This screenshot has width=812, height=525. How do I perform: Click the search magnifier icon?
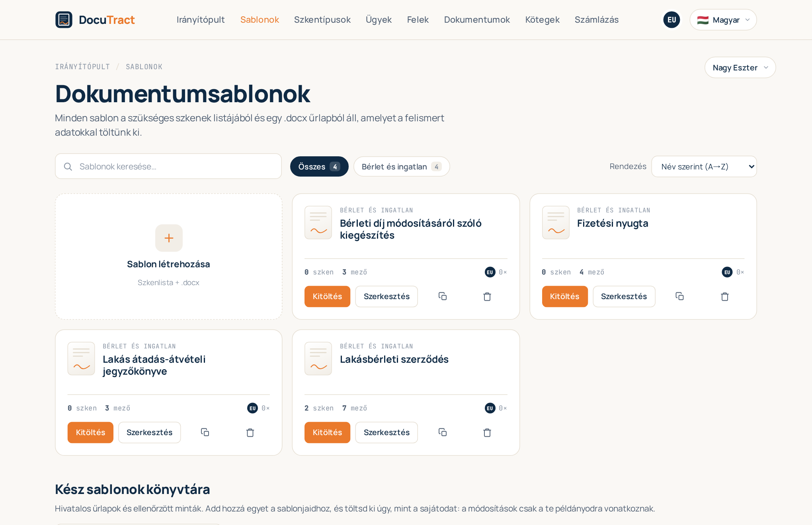click(x=68, y=166)
